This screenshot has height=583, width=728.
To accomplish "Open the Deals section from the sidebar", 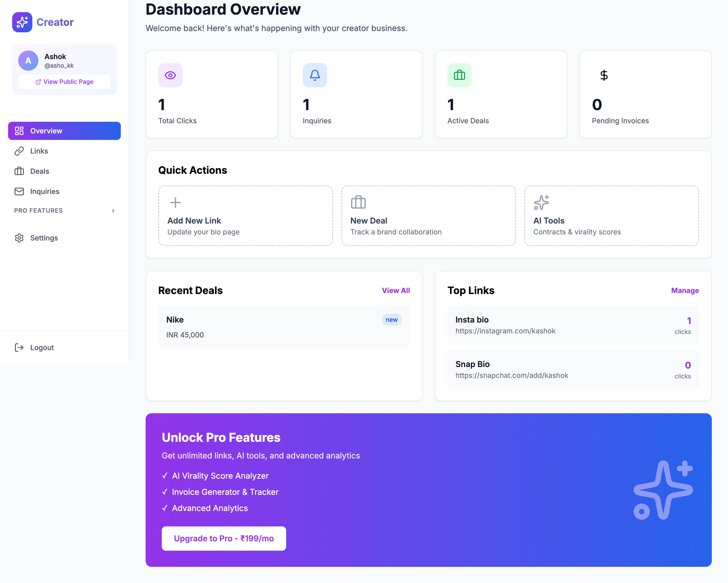I will point(39,171).
